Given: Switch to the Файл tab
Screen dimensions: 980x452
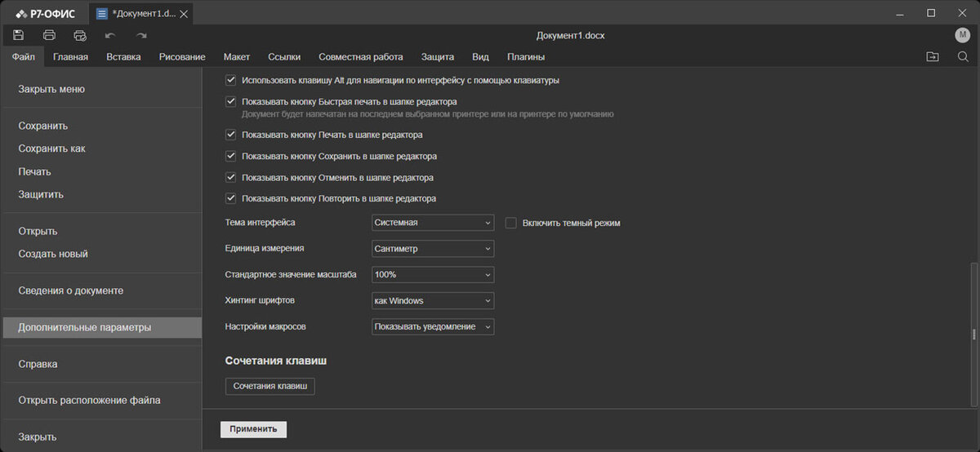Looking at the screenshot, I should [23, 57].
